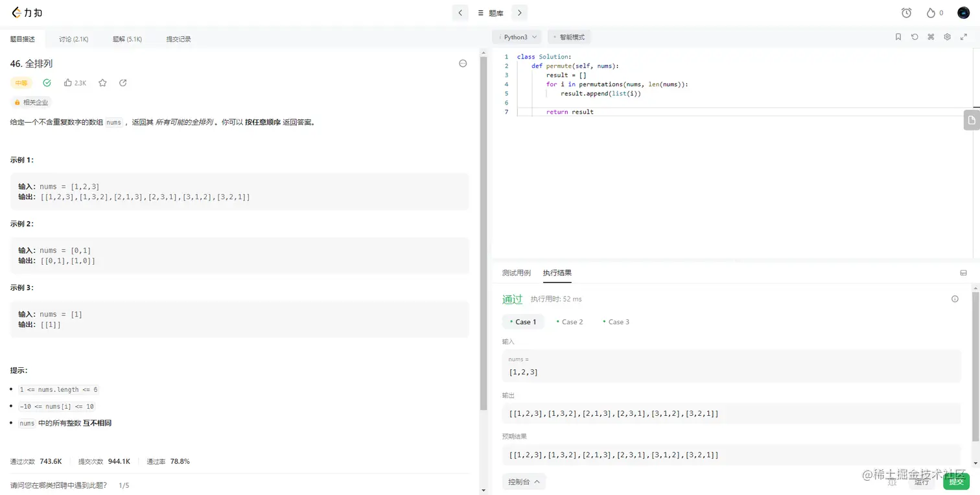
Task: Click the 通过次数 743.6K statistic
Action: (36, 461)
